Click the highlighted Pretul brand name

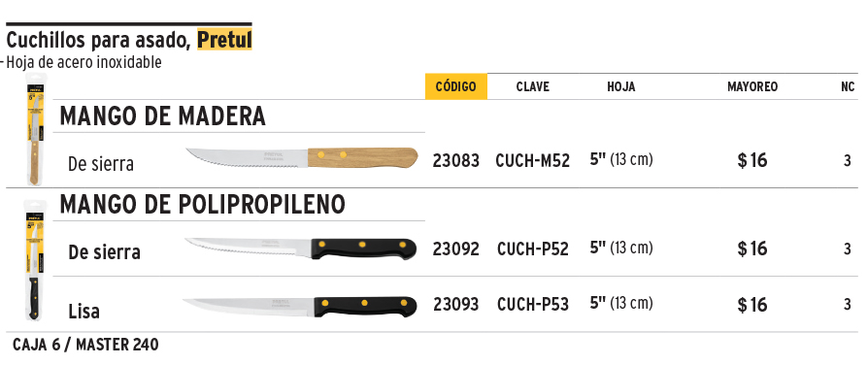point(224,40)
